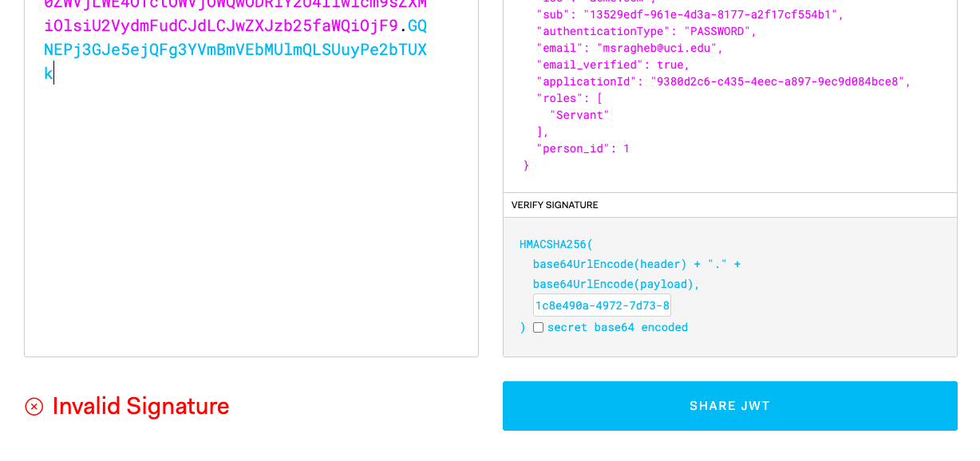Click the email_verified true value

tap(673, 65)
